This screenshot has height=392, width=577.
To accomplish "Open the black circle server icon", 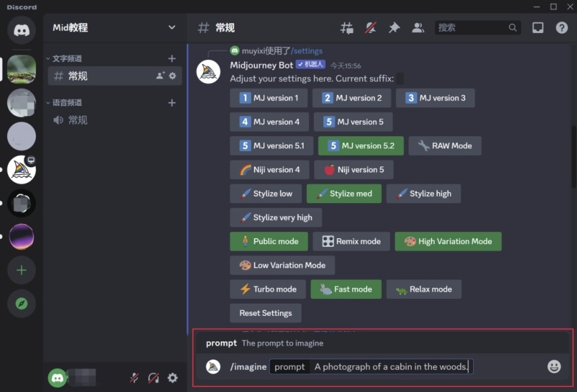I will tap(22, 203).
